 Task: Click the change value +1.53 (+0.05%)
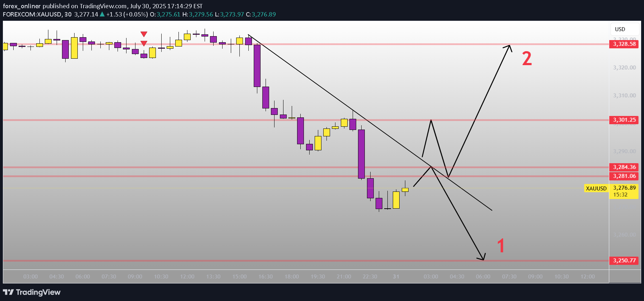click(127, 14)
